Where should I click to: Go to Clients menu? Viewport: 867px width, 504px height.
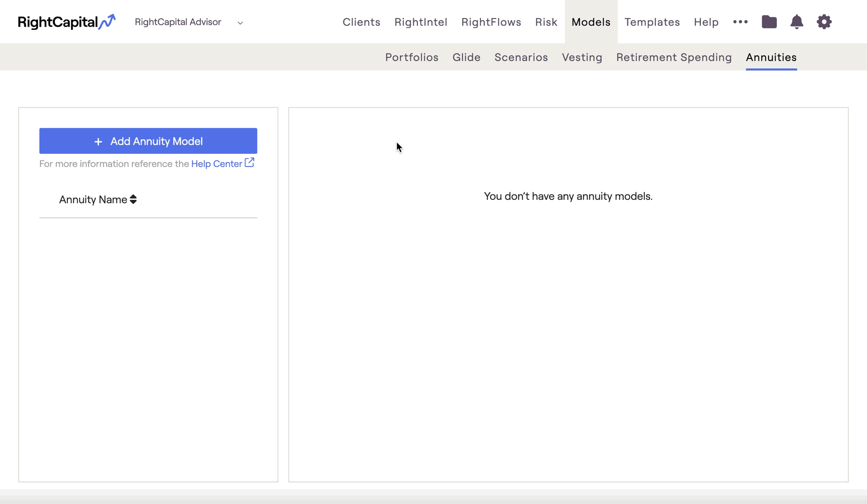tap(362, 22)
